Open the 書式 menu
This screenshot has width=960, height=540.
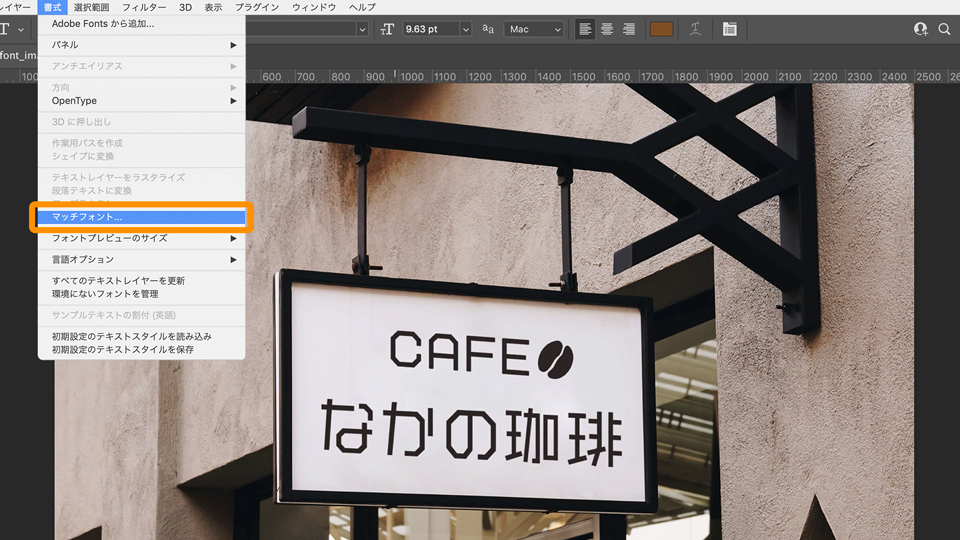tap(52, 7)
